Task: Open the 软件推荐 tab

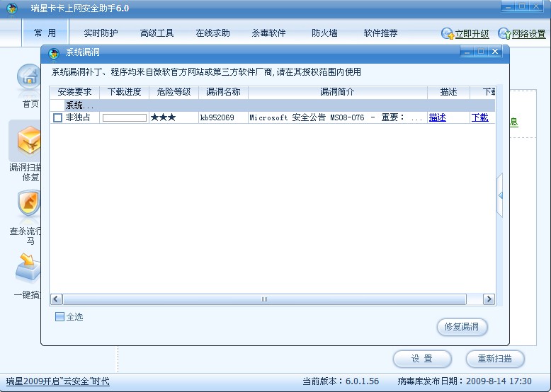Action: (x=380, y=33)
